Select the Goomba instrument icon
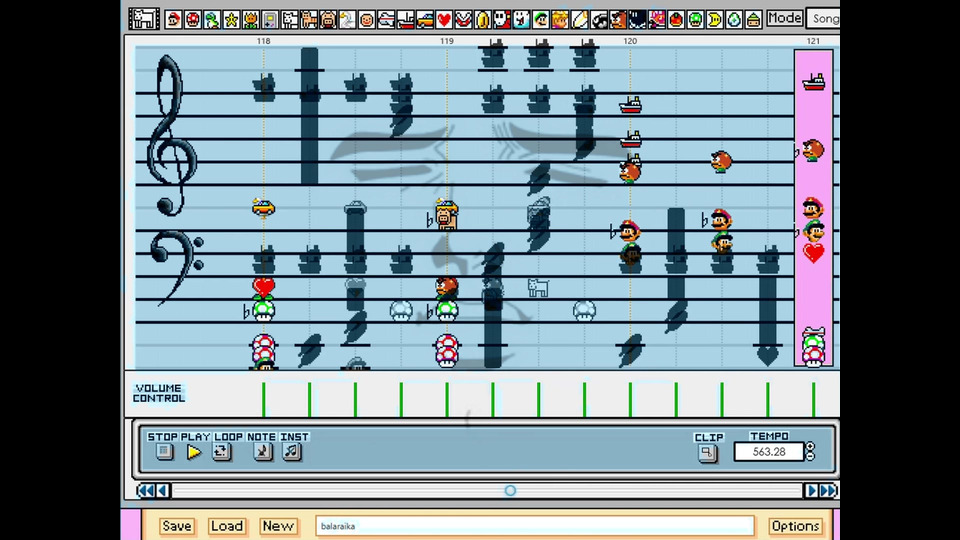The height and width of the screenshot is (540, 960). click(618, 20)
